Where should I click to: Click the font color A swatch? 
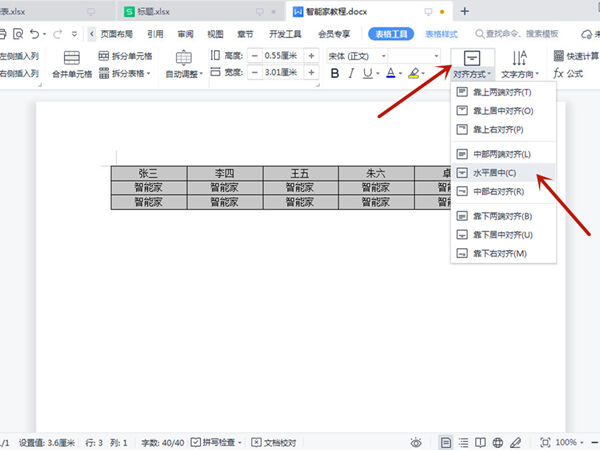click(390, 73)
